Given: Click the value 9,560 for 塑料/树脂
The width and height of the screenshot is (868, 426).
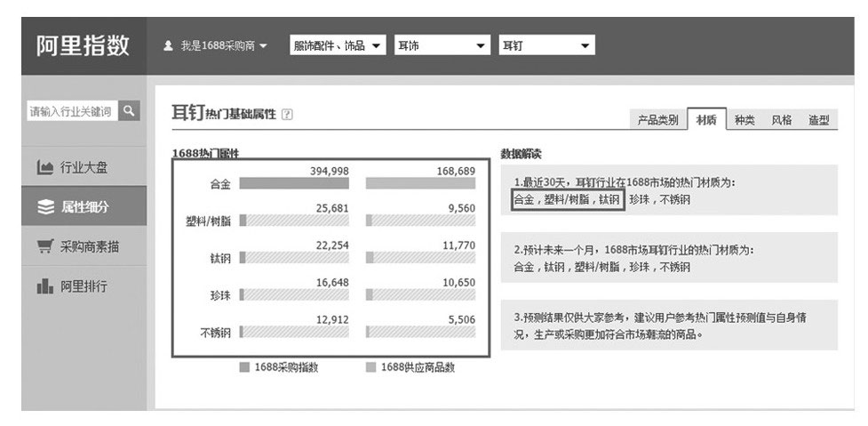Looking at the screenshot, I should click(462, 208).
